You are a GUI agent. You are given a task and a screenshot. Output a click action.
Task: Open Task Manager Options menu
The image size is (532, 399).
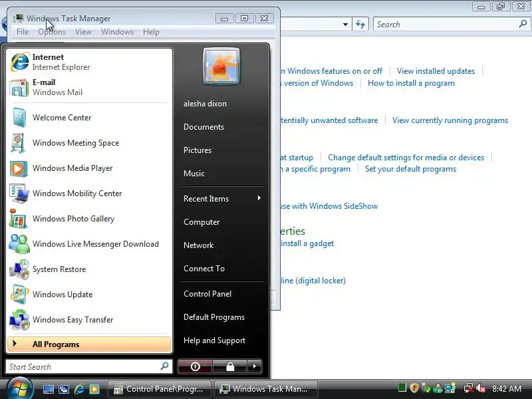tap(52, 32)
